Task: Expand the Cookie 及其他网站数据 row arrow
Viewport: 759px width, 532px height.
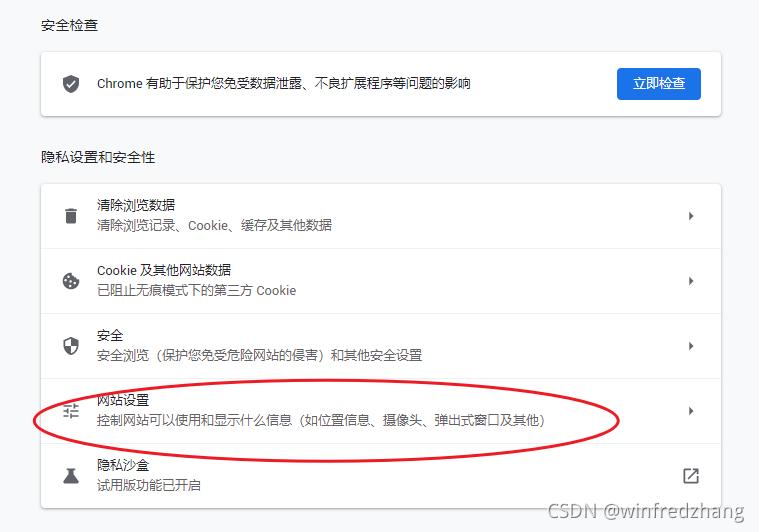Action: 691,281
